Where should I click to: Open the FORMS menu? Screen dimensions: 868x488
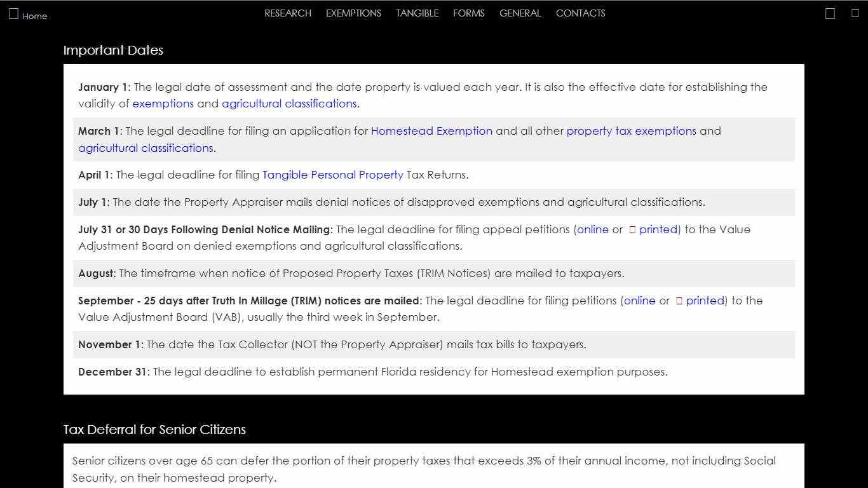point(469,13)
